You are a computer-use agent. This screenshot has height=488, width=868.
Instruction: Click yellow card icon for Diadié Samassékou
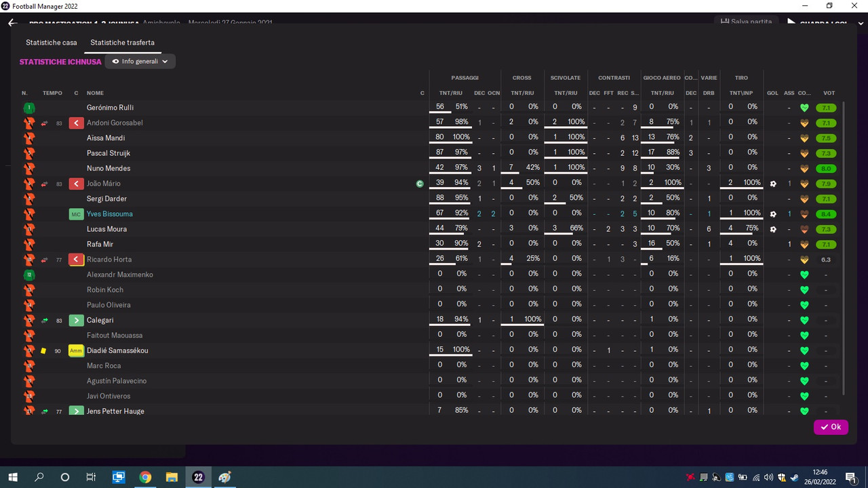[x=43, y=350]
